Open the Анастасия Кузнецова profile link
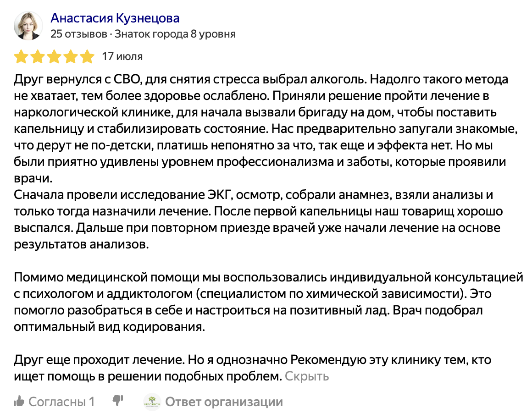 [115, 18]
